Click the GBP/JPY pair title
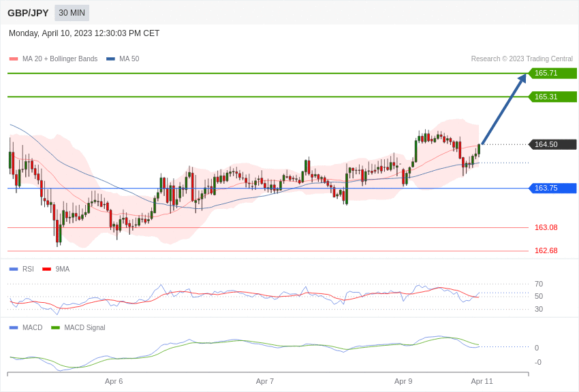This screenshot has height=392, width=579. (28, 13)
